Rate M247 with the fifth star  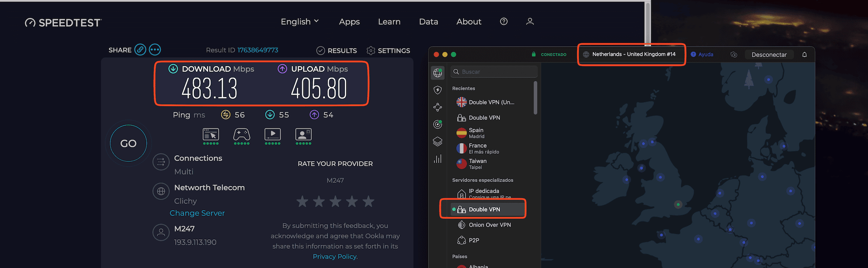(368, 201)
